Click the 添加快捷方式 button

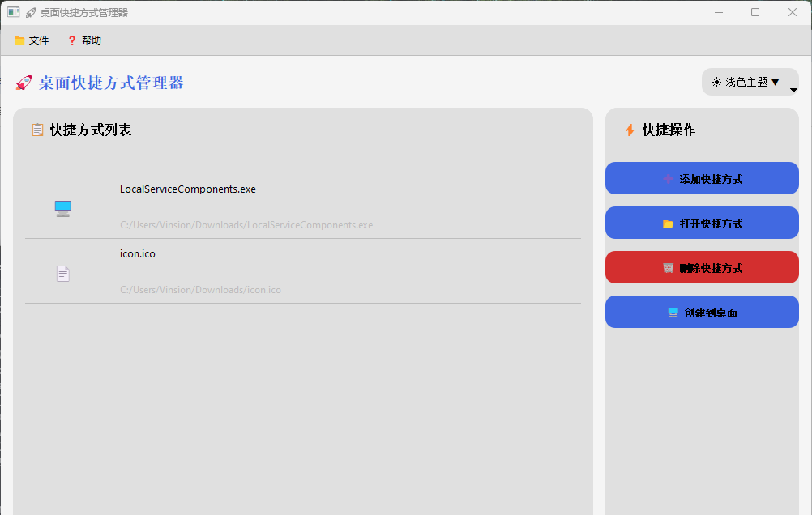(702, 179)
